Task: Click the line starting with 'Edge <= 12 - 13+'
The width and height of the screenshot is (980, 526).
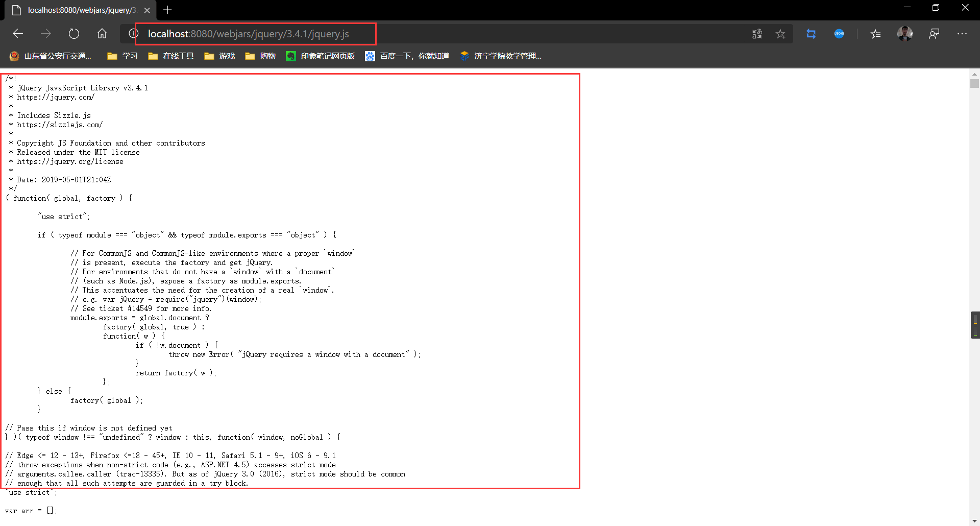Action: [170, 456]
